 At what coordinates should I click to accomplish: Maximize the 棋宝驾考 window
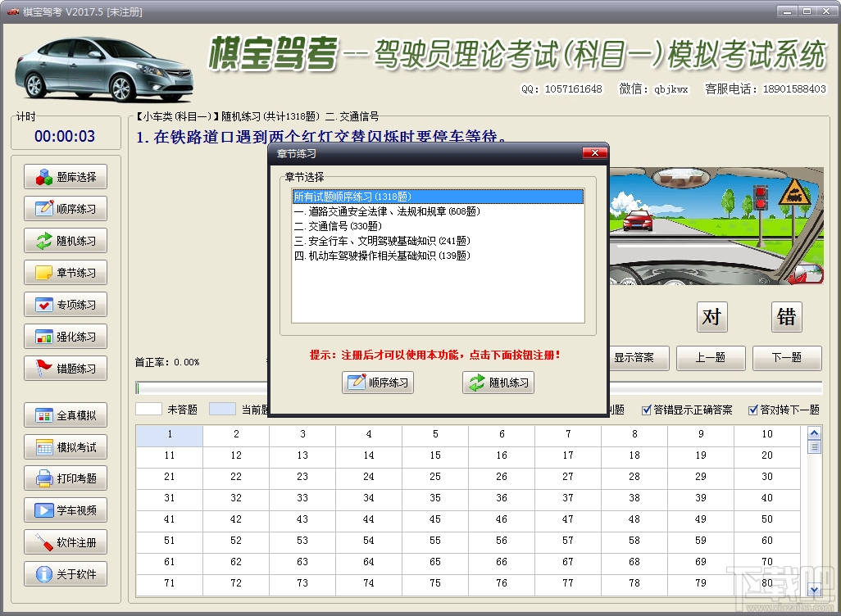tap(807, 11)
